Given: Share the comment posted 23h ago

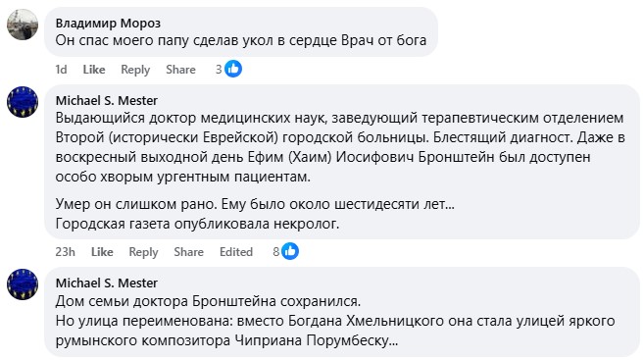Looking at the screenshot, I should click(188, 252).
